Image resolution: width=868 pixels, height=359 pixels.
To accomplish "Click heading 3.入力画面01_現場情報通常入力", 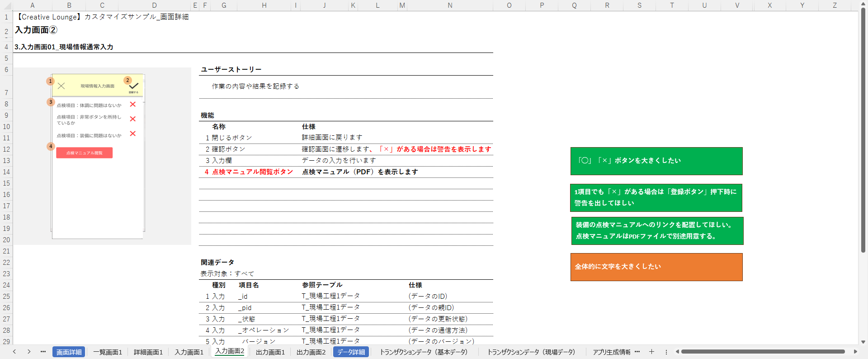I will click(64, 47).
